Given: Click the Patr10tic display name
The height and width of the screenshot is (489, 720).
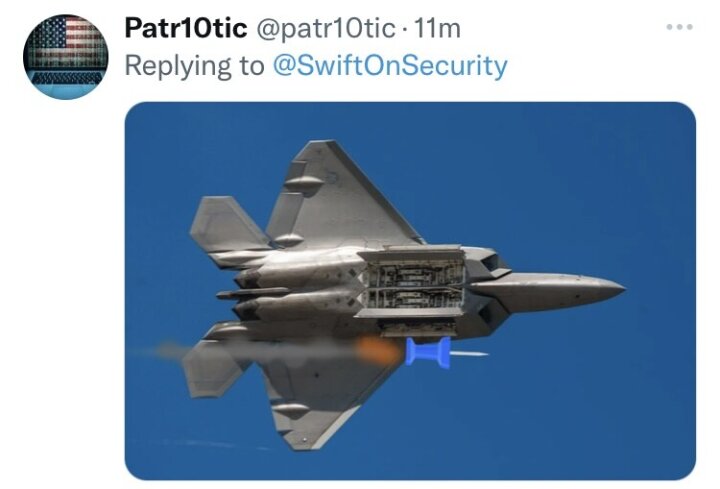Looking at the screenshot, I should coord(186,28).
